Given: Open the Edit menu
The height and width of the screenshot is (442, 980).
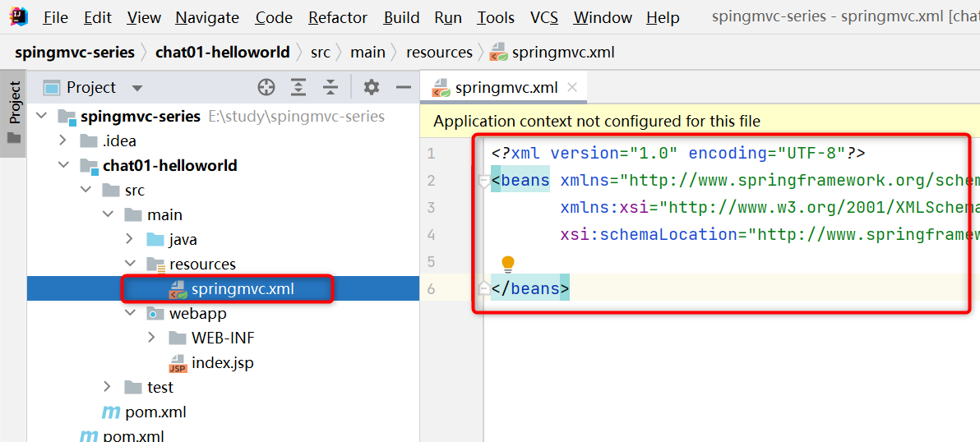Looking at the screenshot, I should coord(98,17).
